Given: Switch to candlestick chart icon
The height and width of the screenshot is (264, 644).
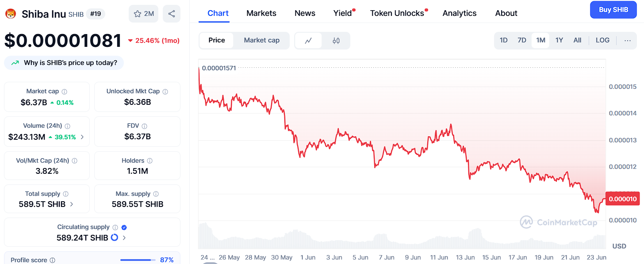Looking at the screenshot, I should pyautogui.click(x=336, y=41).
